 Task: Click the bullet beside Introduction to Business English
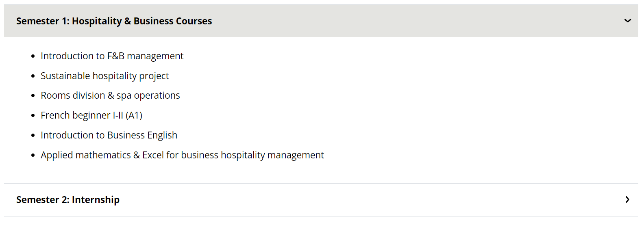coord(33,136)
